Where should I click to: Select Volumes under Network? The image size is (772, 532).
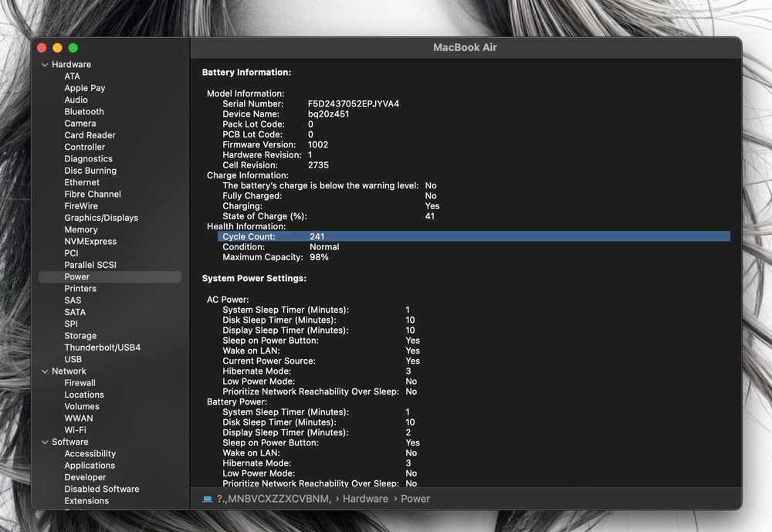coord(82,407)
